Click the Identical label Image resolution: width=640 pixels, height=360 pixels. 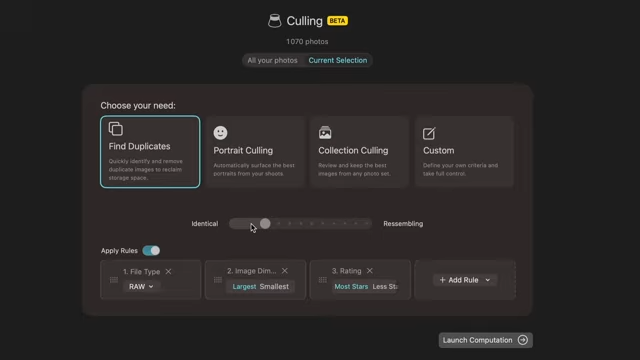205,224
